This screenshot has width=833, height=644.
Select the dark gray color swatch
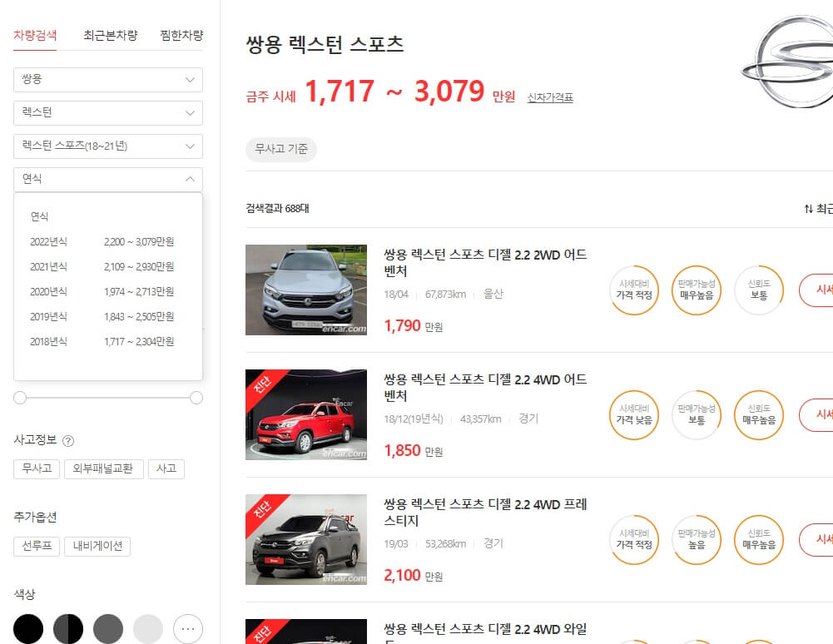(x=108, y=628)
